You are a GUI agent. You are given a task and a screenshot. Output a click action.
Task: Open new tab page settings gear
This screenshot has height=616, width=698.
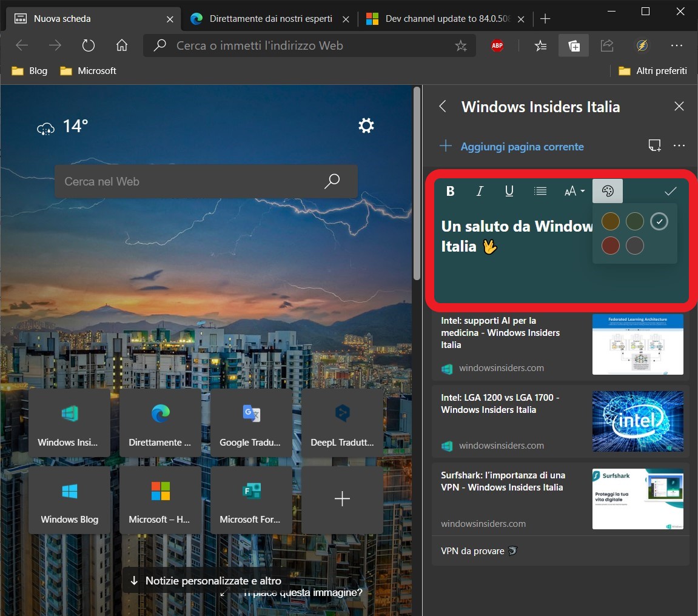366,126
